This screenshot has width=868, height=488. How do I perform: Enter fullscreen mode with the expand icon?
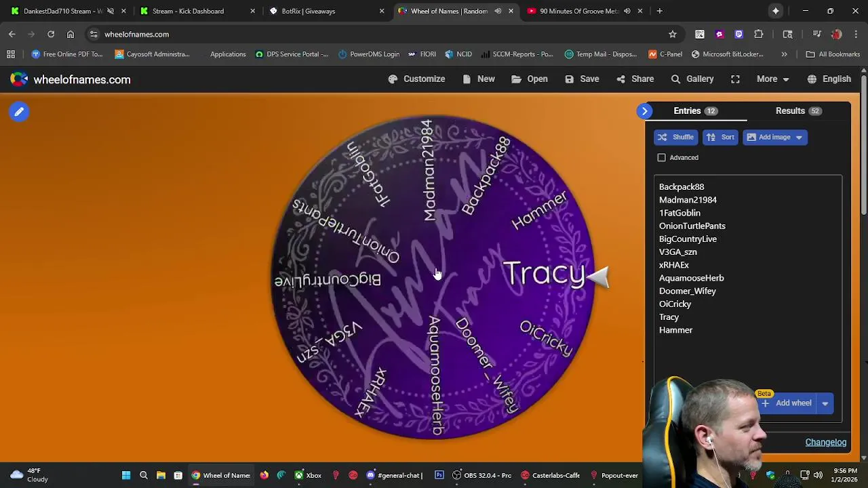(x=735, y=79)
